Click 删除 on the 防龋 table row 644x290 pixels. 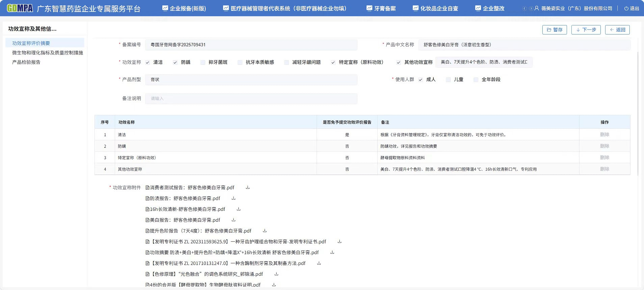[605, 146]
